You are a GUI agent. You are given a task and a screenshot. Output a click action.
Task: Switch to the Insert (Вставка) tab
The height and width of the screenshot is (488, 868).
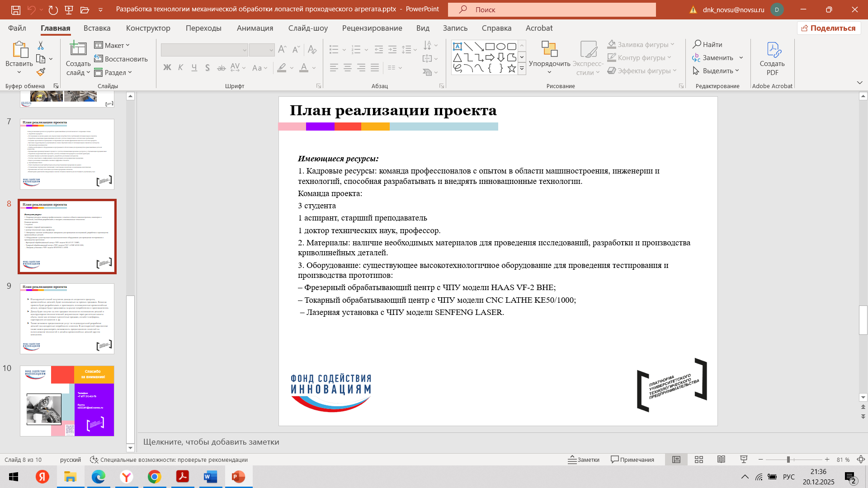pyautogui.click(x=97, y=28)
